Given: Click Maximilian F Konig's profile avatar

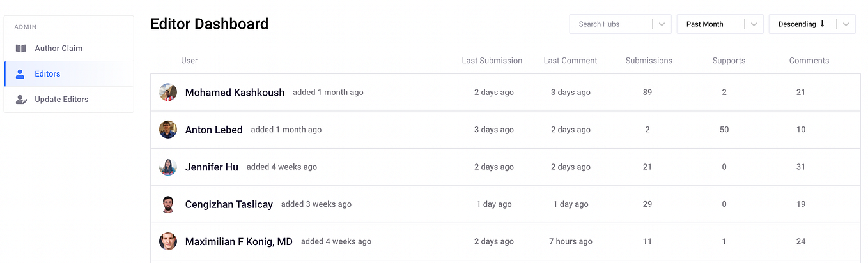Looking at the screenshot, I should pyautogui.click(x=168, y=241).
